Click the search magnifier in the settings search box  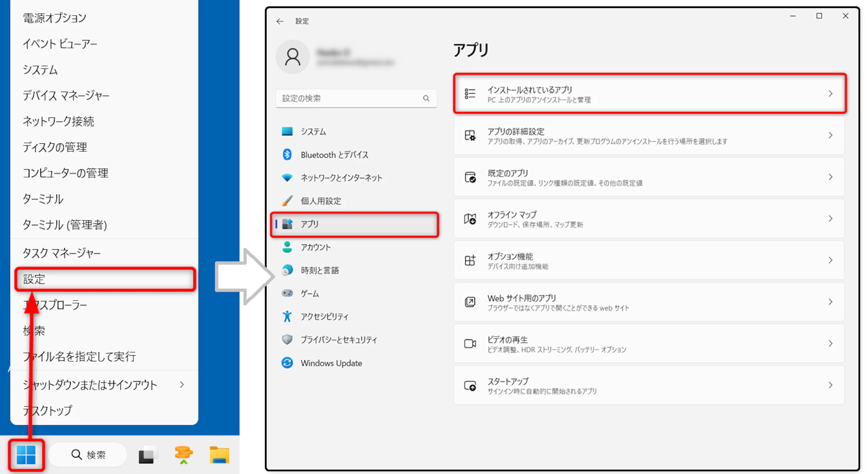pos(426,98)
